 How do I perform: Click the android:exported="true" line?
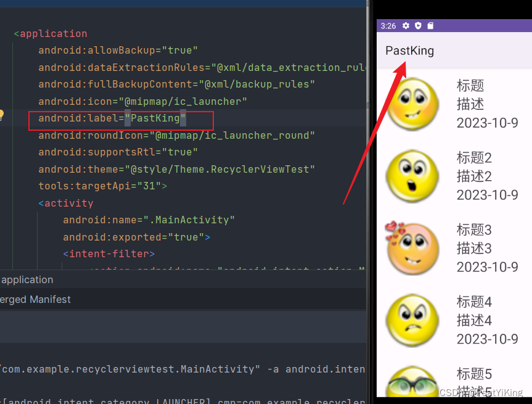(x=136, y=237)
